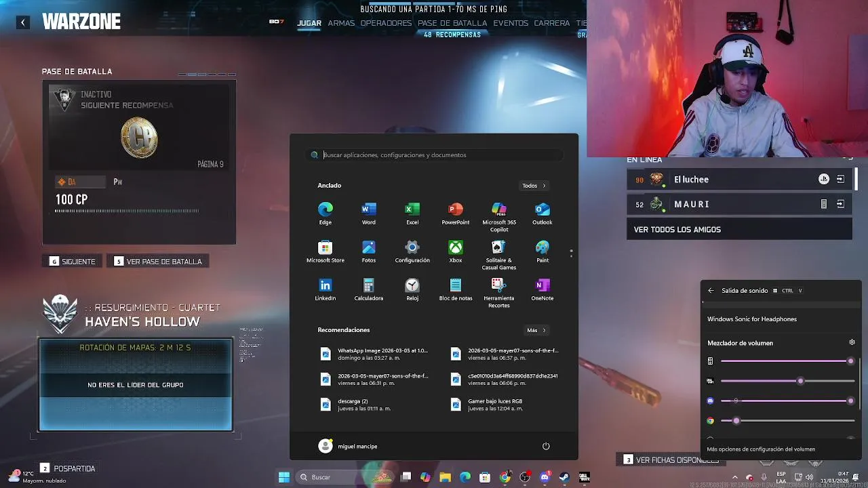This screenshot has width=868, height=488.
Task: Show hidden system tray icons chevron
Action: [734, 477]
